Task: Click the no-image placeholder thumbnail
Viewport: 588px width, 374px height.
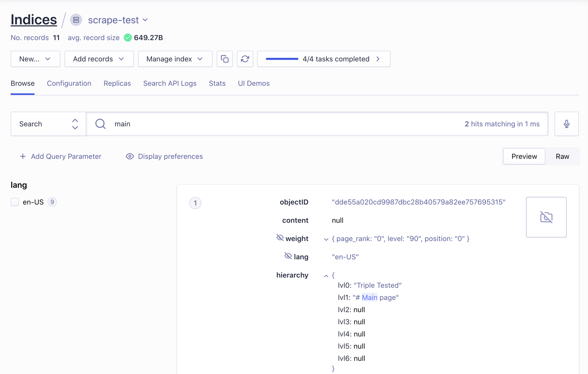Action: tap(546, 217)
